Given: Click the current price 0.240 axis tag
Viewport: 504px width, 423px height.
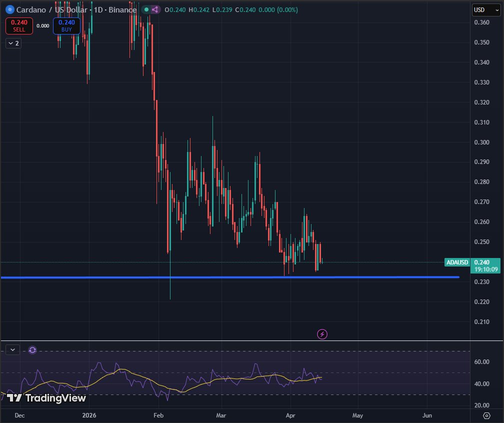Looking at the screenshot, I should pos(482,262).
